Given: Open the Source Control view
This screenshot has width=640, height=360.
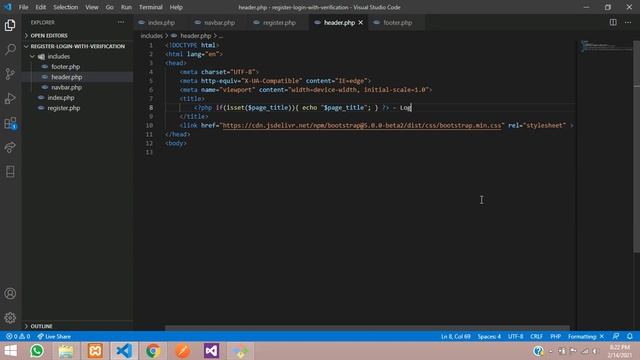Looking at the screenshot, I should tap(10, 74).
